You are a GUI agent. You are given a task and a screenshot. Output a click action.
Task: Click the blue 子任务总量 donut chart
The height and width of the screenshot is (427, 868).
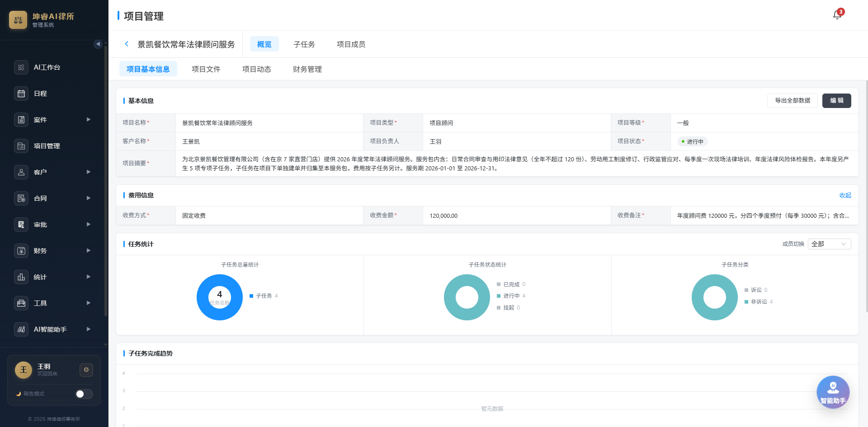coord(220,297)
